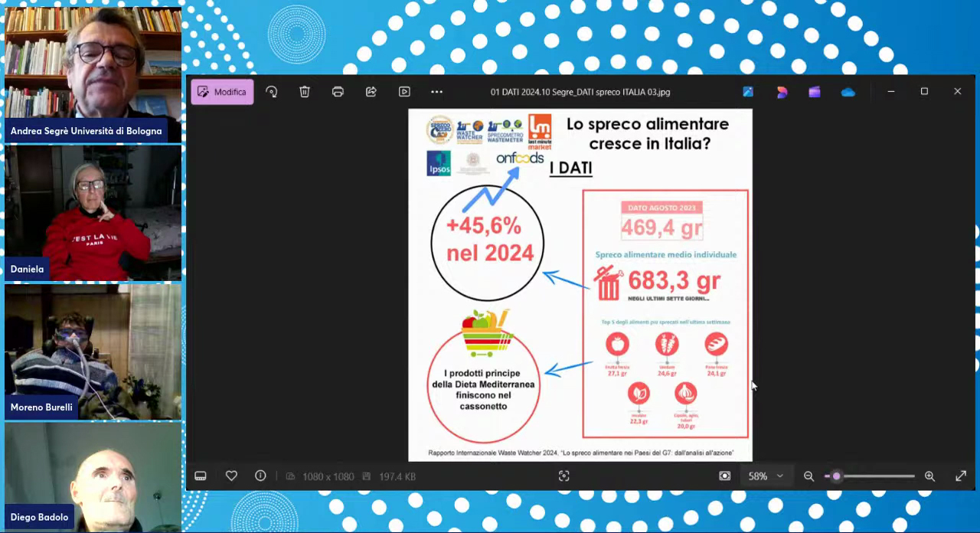Zoom out with the minus magnifier icon

point(808,476)
